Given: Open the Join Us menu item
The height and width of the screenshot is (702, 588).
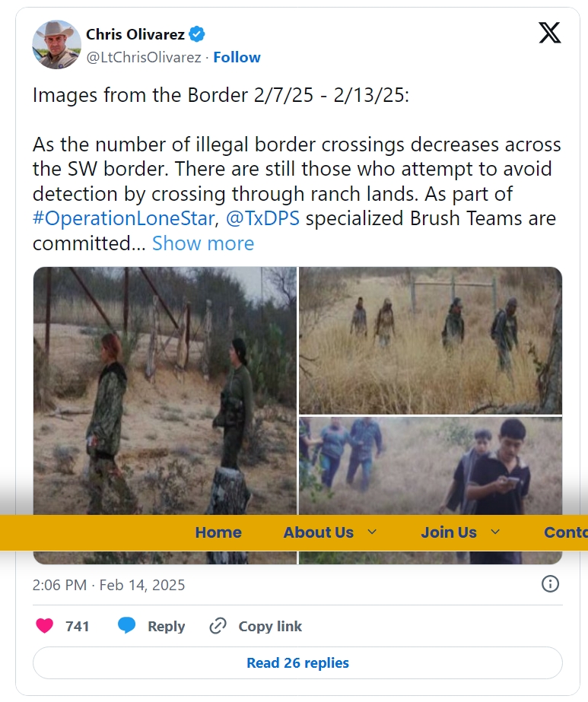Looking at the screenshot, I should tap(449, 532).
